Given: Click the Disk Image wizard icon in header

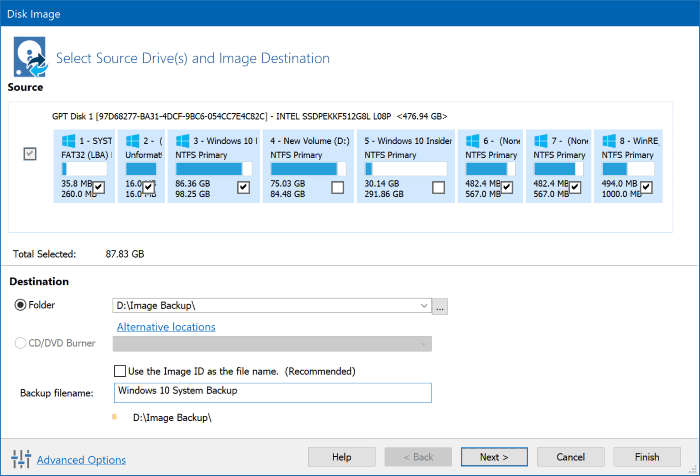Looking at the screenshot, I should click(30, 57).
